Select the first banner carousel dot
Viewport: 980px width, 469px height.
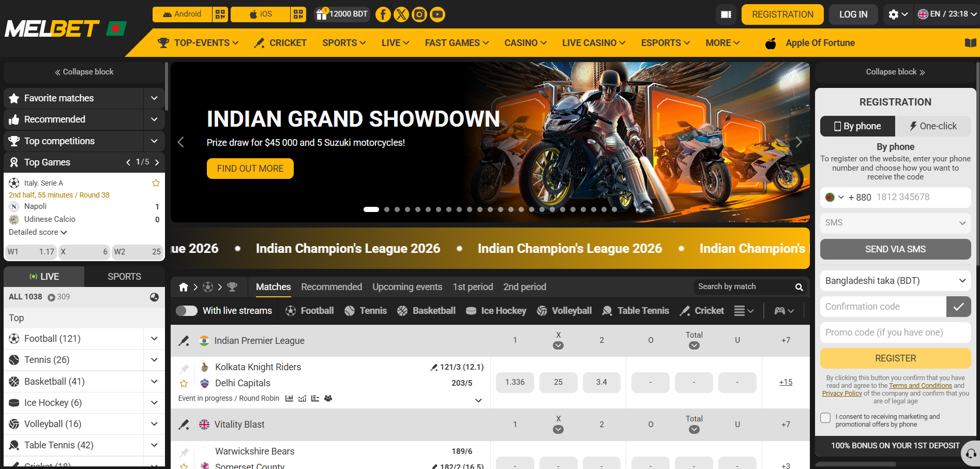[371, 209]
